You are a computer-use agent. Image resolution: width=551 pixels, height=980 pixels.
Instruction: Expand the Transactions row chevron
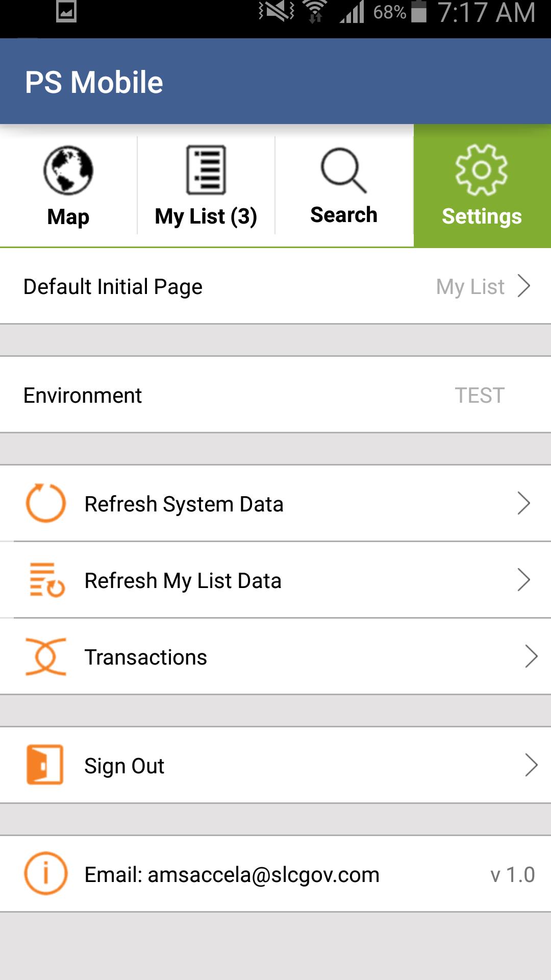[531, 656]
